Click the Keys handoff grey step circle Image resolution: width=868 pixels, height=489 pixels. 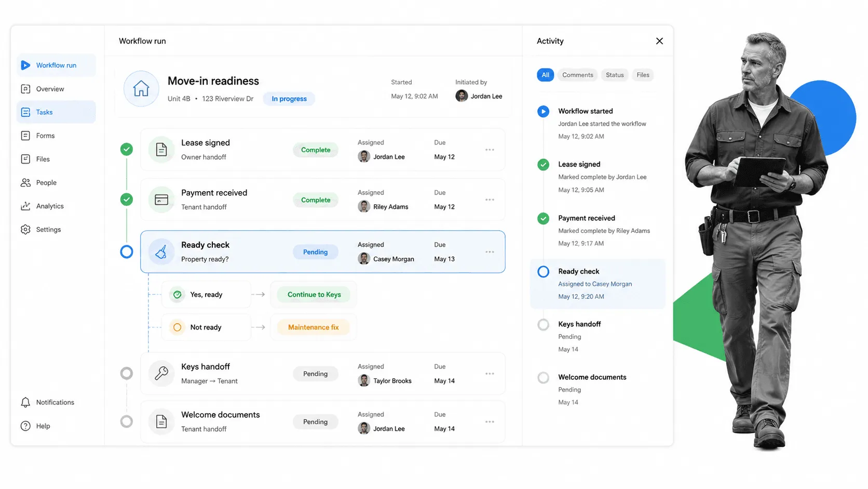click(x=127, y=373)
